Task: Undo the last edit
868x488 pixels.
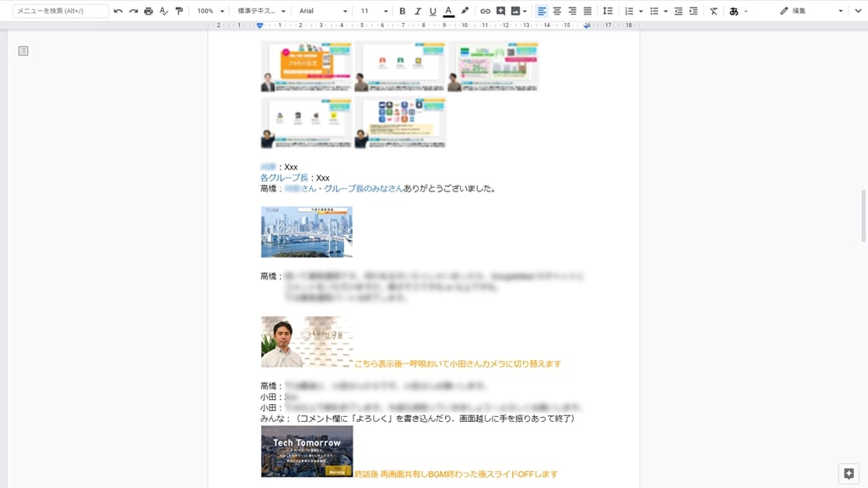Action: click(x=118, y=11)
